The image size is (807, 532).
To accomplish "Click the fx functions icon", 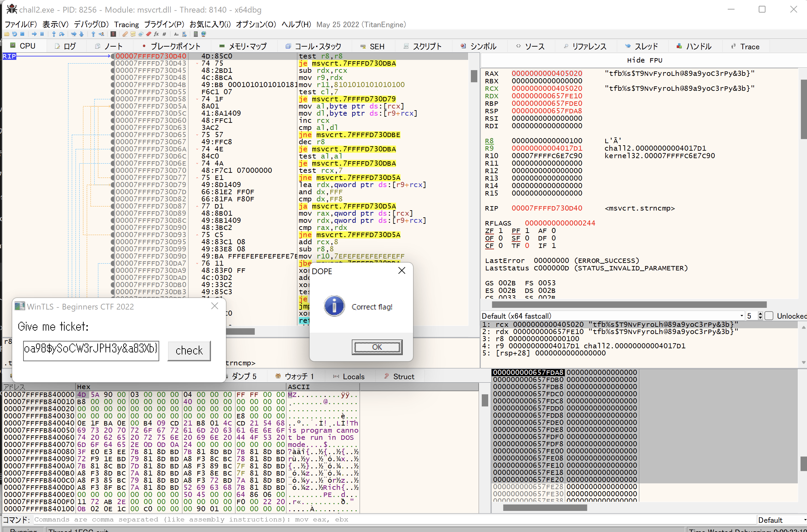I will tap(156, 34).
